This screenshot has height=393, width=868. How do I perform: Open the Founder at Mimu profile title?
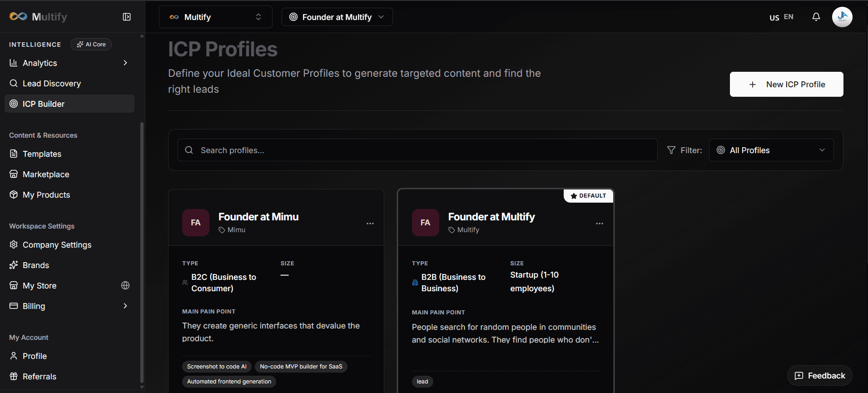pos(258,217)
